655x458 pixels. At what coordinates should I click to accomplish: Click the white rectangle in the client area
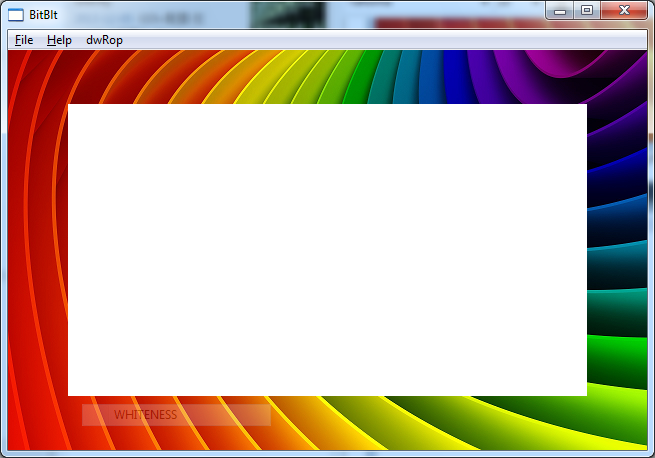click(x=328, y=250)
